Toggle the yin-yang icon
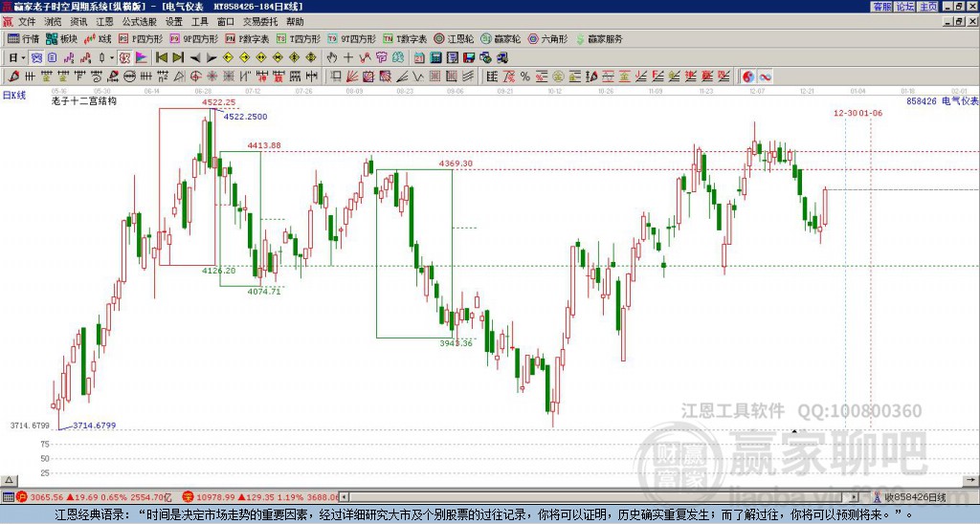Screen dimensions: 980x524 pos(748,76)
